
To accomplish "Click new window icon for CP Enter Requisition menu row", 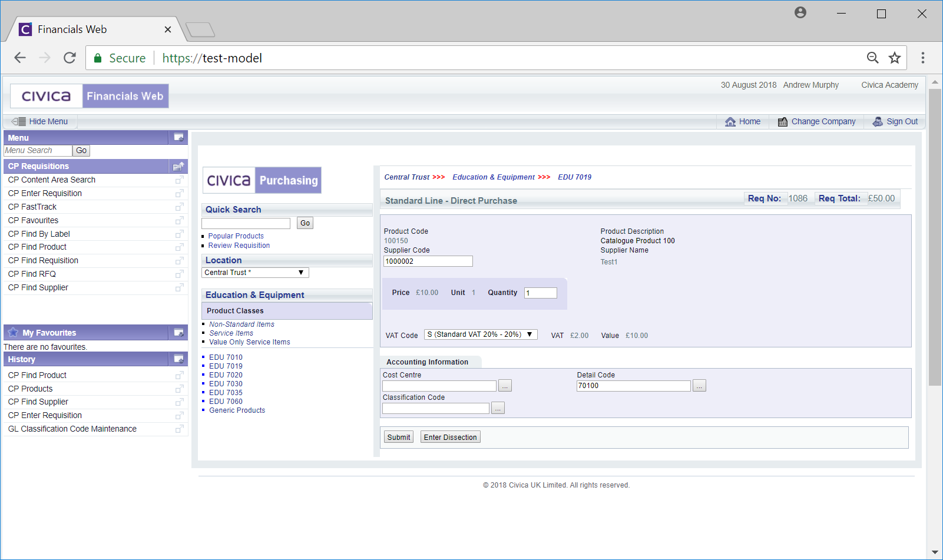I will coord(179,193).
